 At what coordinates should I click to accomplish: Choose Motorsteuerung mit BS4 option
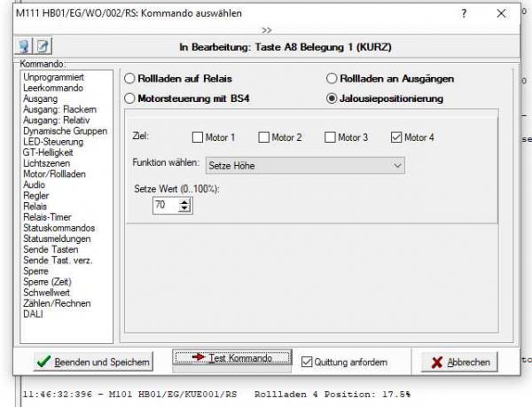pyautogui.click(x=130, y=98)
